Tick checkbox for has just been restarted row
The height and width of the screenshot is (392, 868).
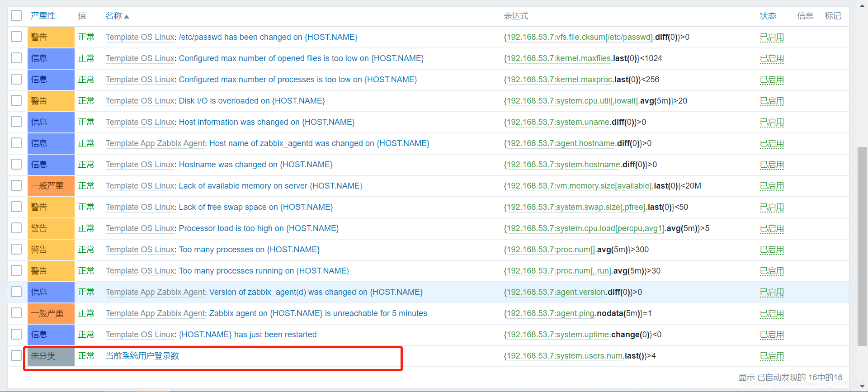click(x=16, y=334)
